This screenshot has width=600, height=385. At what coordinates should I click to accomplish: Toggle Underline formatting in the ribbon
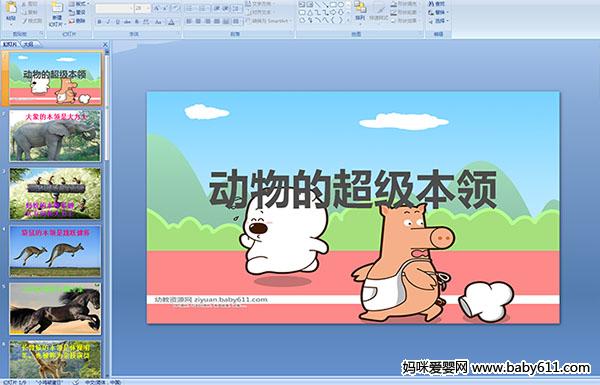(118, 22)
